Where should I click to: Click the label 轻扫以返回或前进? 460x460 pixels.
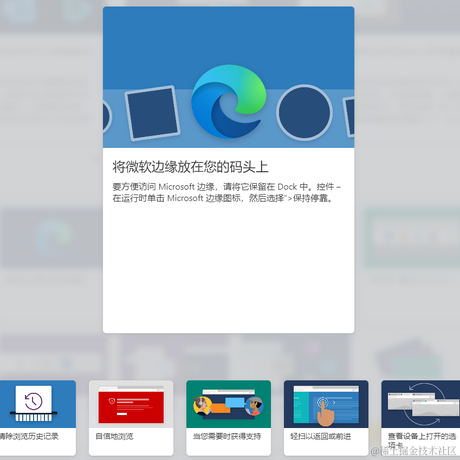321,436
